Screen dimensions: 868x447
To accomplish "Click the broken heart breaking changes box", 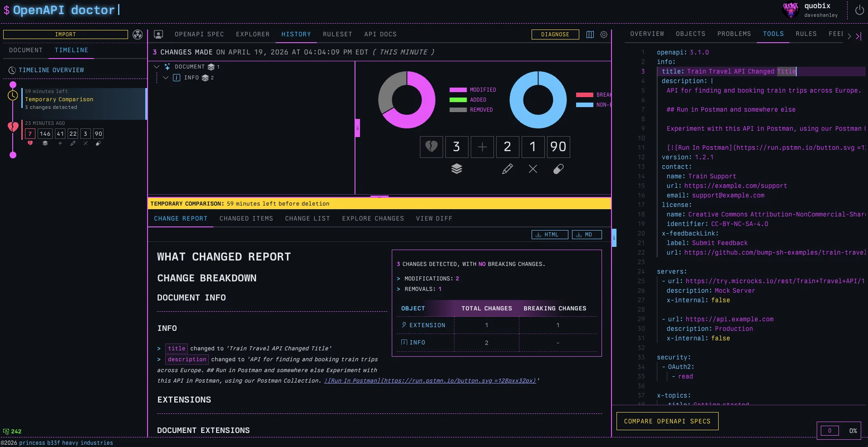I will [x=431, y=147].
